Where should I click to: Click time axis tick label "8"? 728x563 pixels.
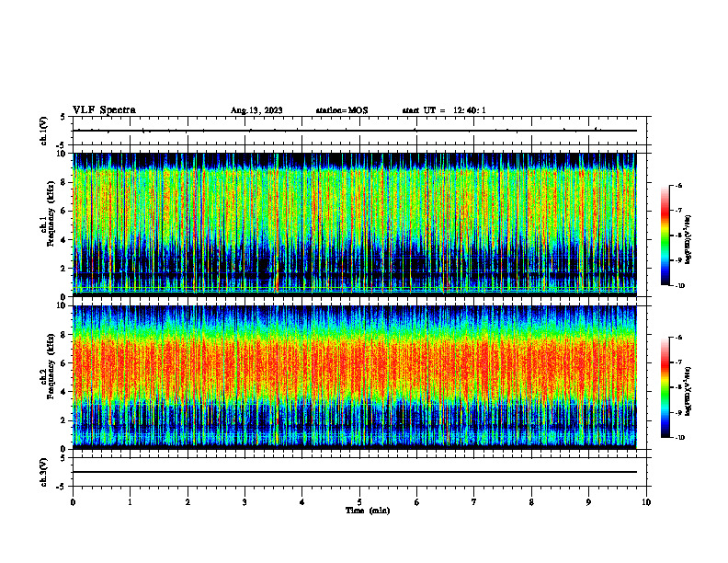click(531, 502)
